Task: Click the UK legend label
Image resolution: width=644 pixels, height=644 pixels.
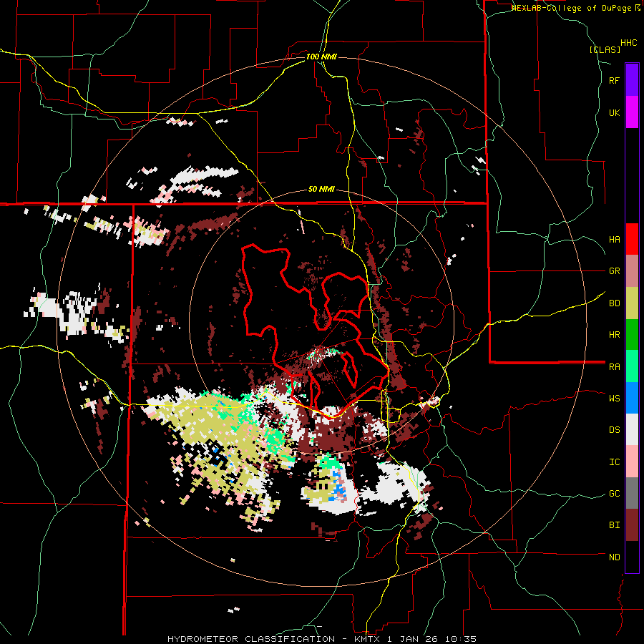Action: (615, 113)
